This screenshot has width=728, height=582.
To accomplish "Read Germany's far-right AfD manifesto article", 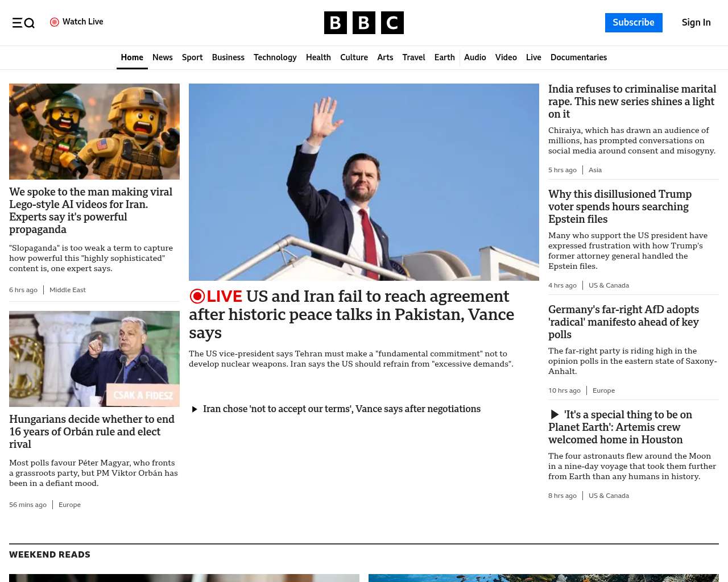I will click(624, 322).
